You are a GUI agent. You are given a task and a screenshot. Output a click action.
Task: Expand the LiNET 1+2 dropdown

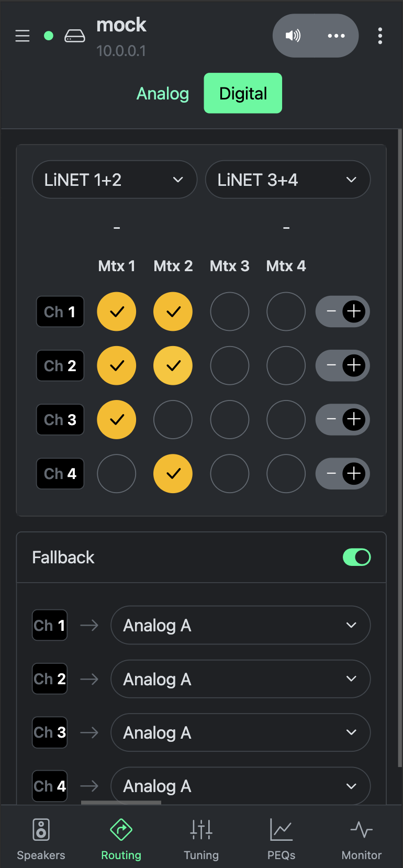[114, 180]
